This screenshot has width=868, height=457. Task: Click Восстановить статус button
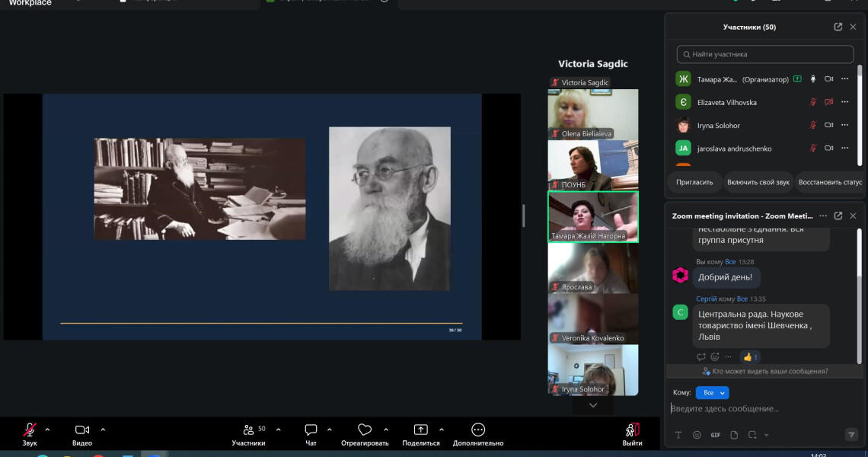830,182
